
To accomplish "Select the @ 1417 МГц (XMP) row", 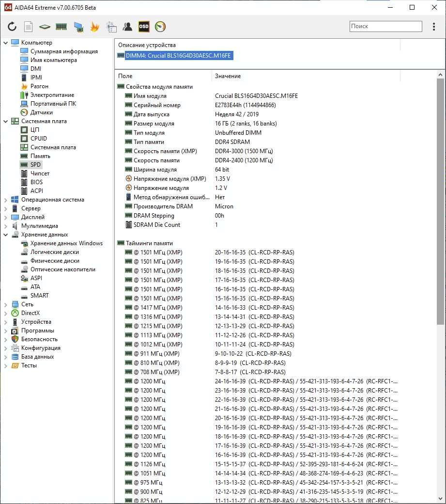I will pyautogui.click(x=258, y=308).
